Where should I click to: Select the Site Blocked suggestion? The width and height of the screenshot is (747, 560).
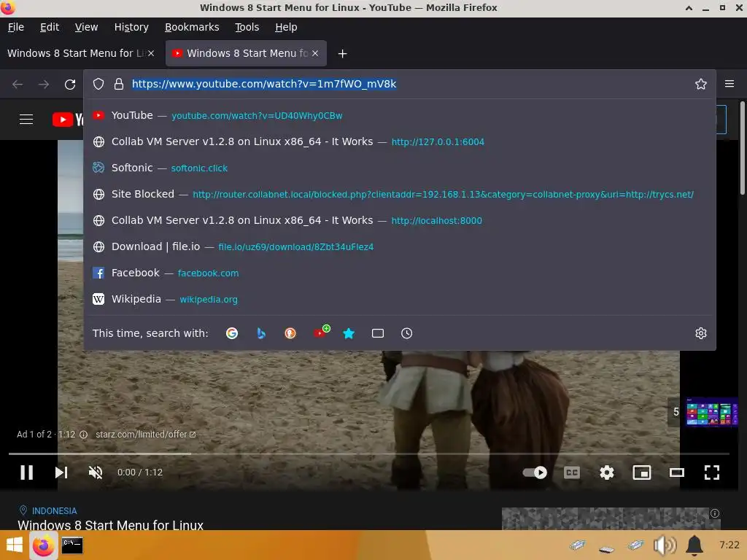point(399,194)
